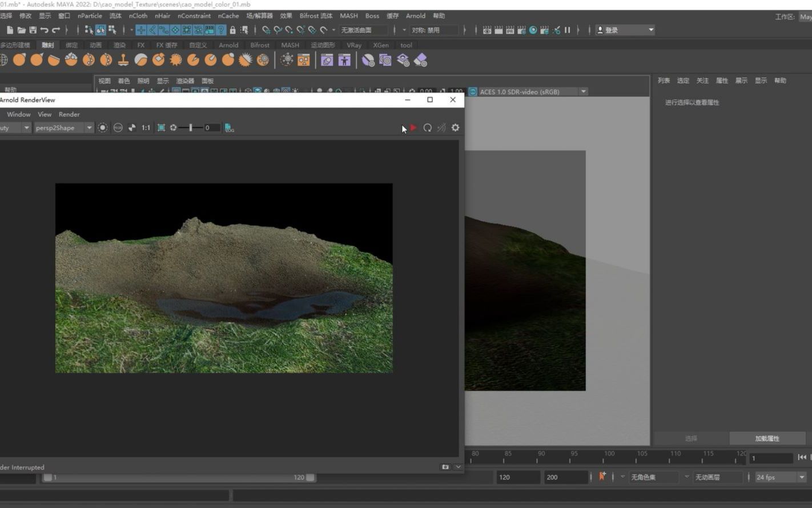Click the 加载属性 button
This screenshot has width=812, height=508.
tap(767, 438)
